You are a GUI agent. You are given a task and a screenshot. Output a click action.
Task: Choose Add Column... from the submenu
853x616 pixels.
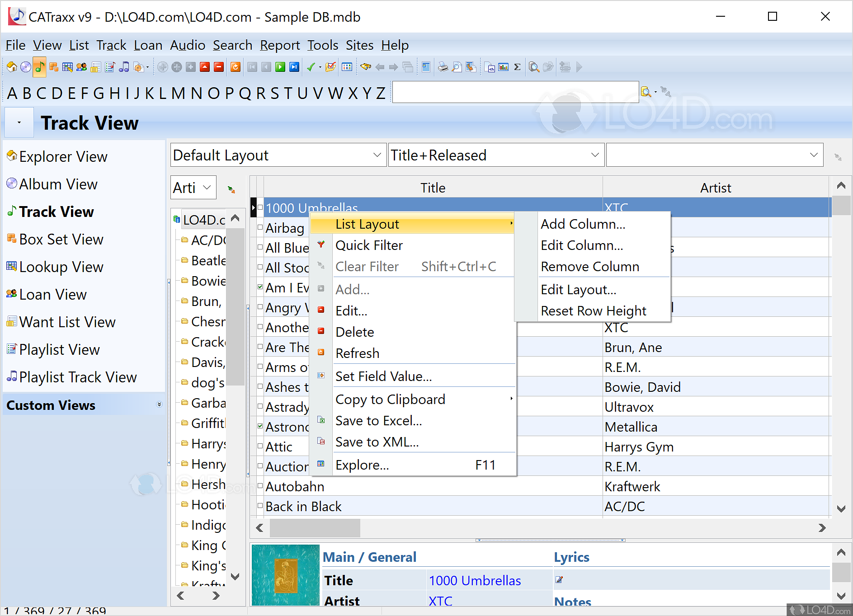click(x=583, y=224)
